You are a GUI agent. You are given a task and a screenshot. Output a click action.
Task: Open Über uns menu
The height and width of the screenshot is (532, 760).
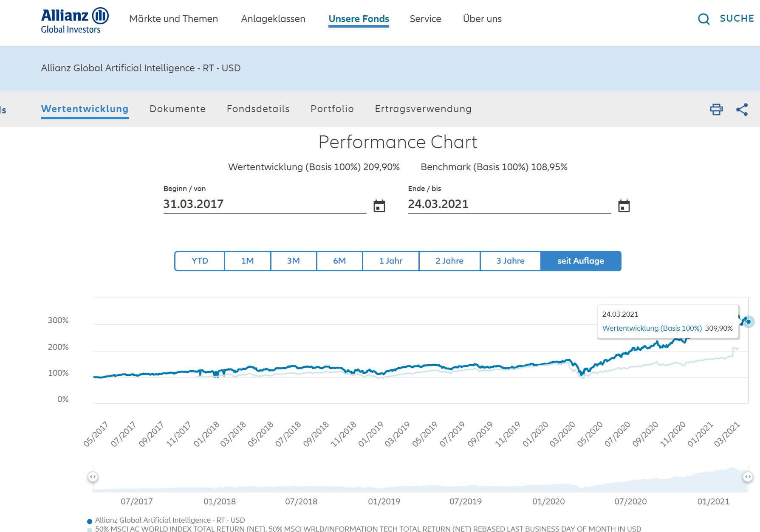pyautogui.click(x=482, y=19)
